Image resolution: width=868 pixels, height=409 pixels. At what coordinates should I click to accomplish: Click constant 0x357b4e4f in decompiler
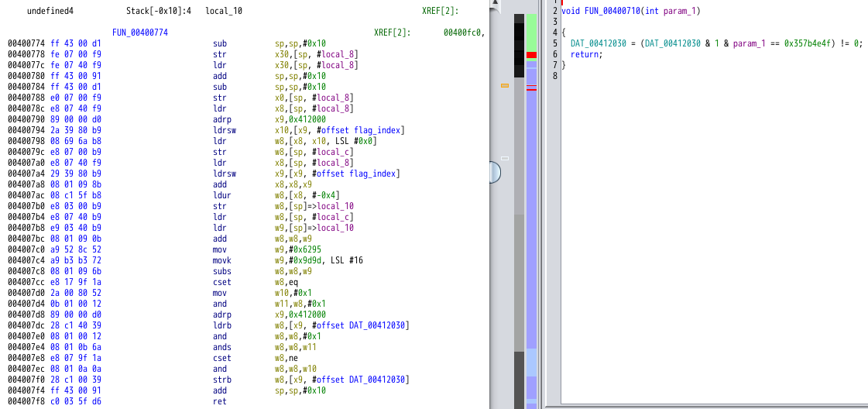[807, 43]
